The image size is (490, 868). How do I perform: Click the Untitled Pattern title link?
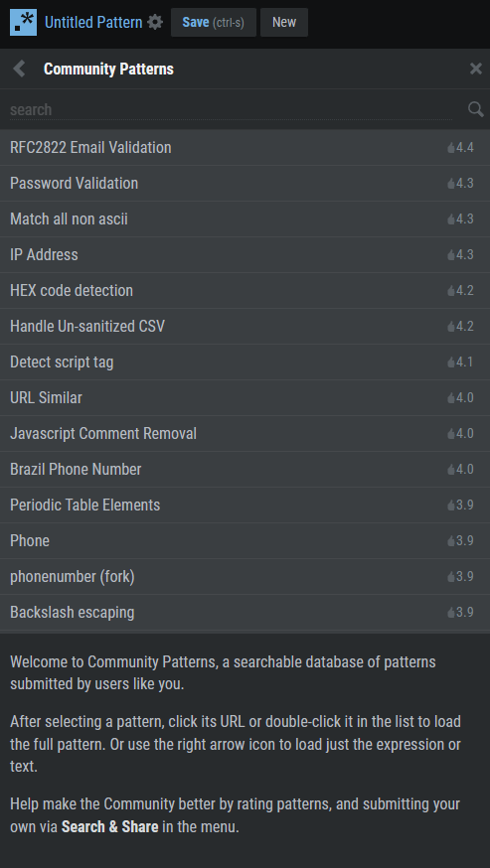(93, 22)
